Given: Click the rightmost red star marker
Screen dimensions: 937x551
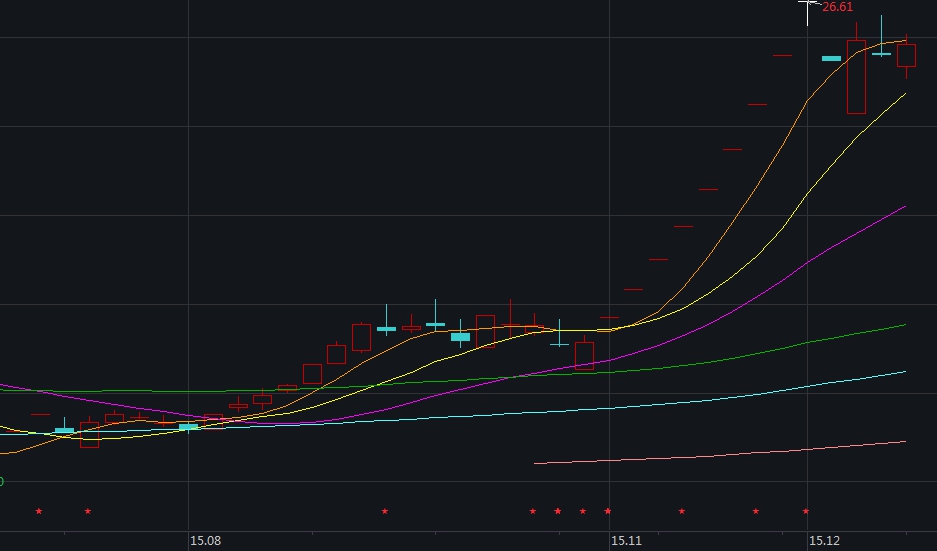Looking at the screenshot, I should (x=806, y=512).
